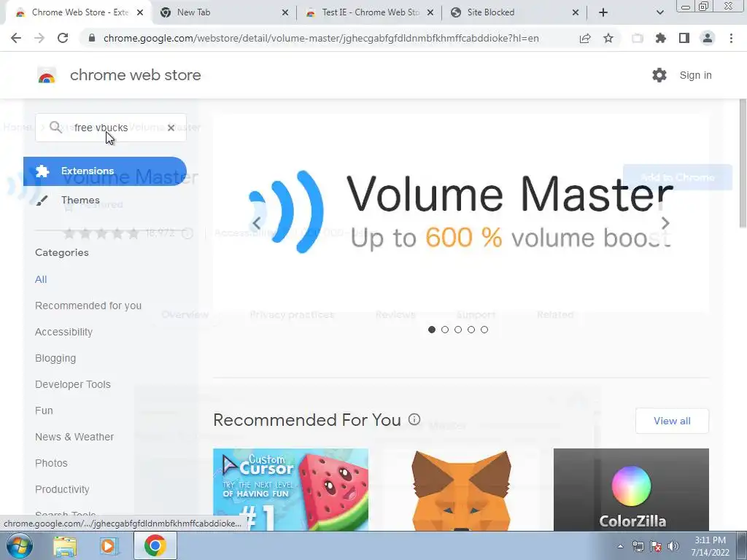
Task: Click the forward navigation arrow
Action: [39, 38]
